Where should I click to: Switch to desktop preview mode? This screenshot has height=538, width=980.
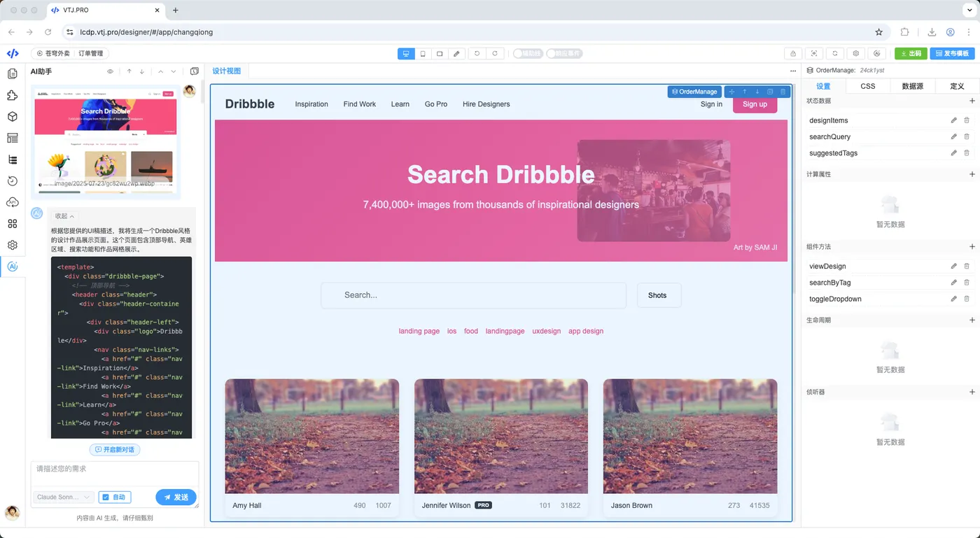(x=406, y=54)
